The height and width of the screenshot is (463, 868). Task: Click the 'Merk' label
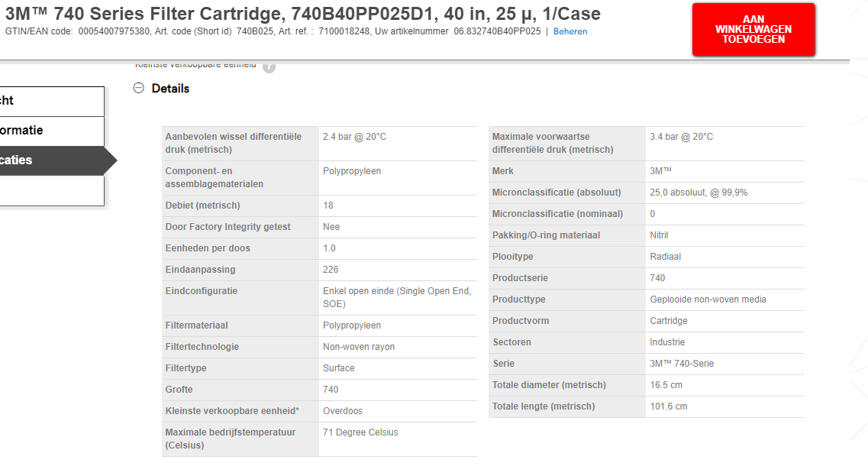[502, 172]
